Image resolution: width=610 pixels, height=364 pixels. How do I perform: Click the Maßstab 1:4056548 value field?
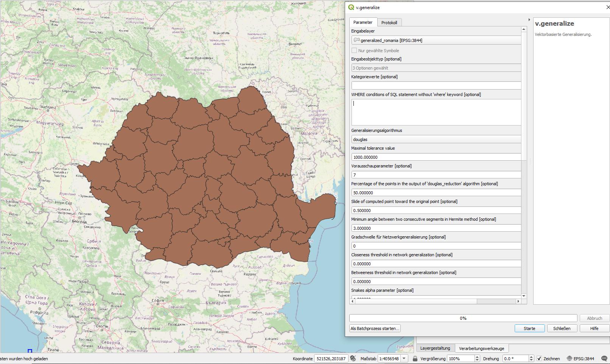coord(389,359)
